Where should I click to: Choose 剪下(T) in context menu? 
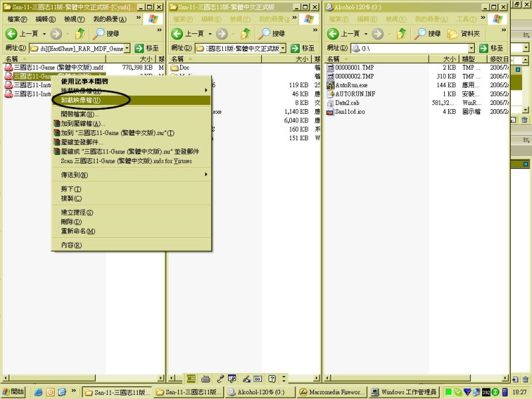point(131,189)
